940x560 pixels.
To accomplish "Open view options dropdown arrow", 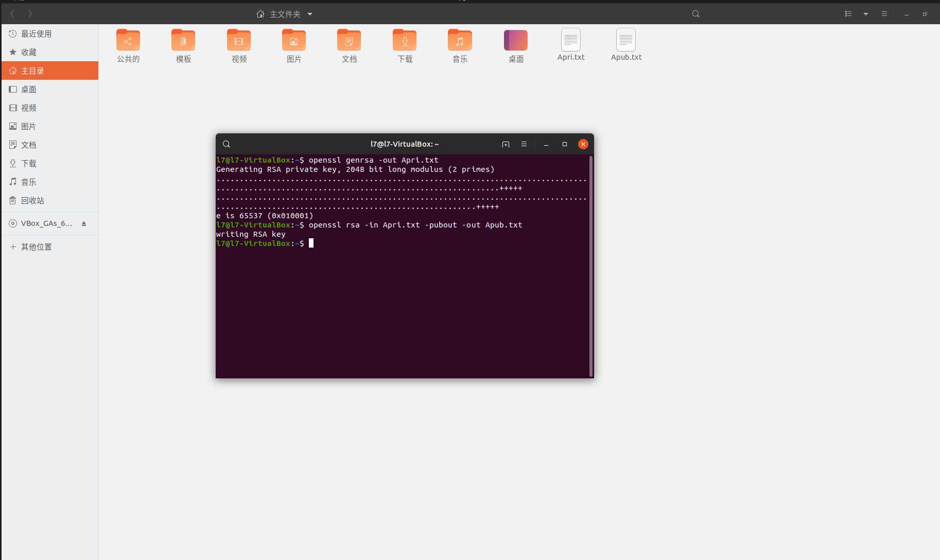I will [x=866, y=14].
